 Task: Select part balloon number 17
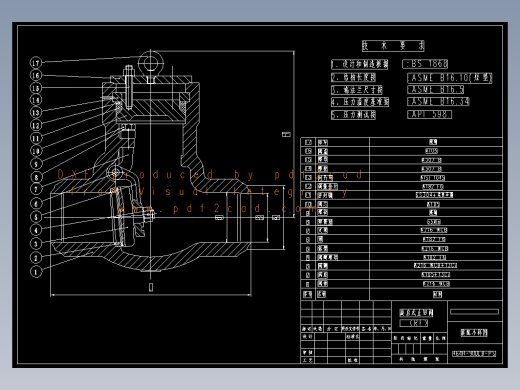tap(36, 63)
